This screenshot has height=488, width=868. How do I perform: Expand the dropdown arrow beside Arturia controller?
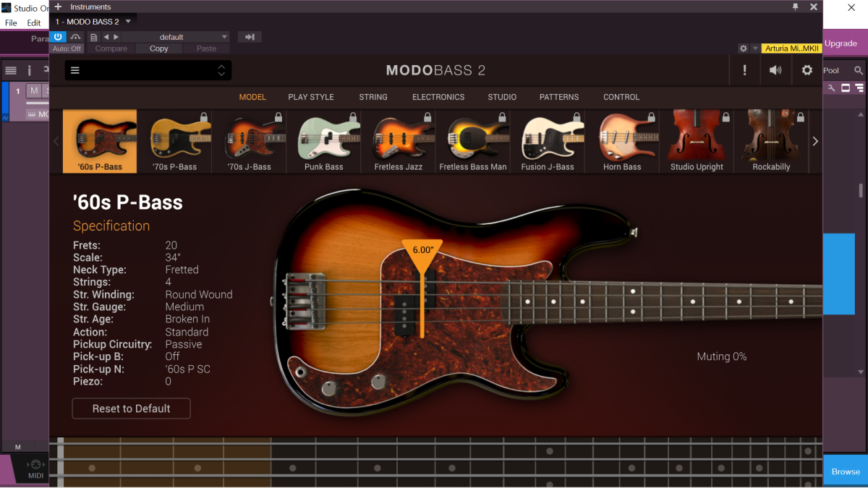(x=755, y=48)
